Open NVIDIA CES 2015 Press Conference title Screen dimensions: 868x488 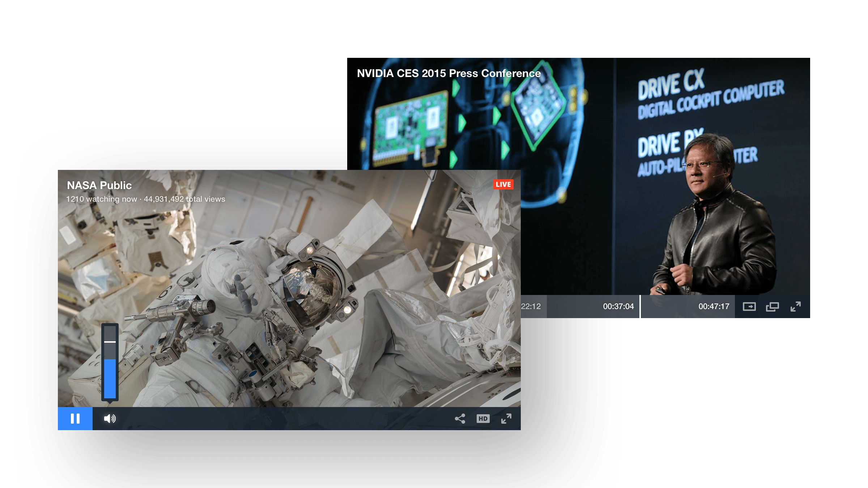click(448, 73)
